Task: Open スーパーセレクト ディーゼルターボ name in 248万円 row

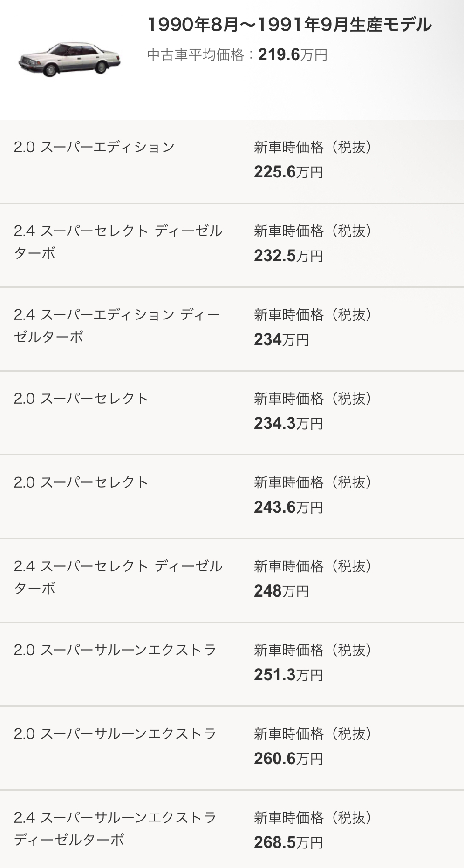Action: 118,577
